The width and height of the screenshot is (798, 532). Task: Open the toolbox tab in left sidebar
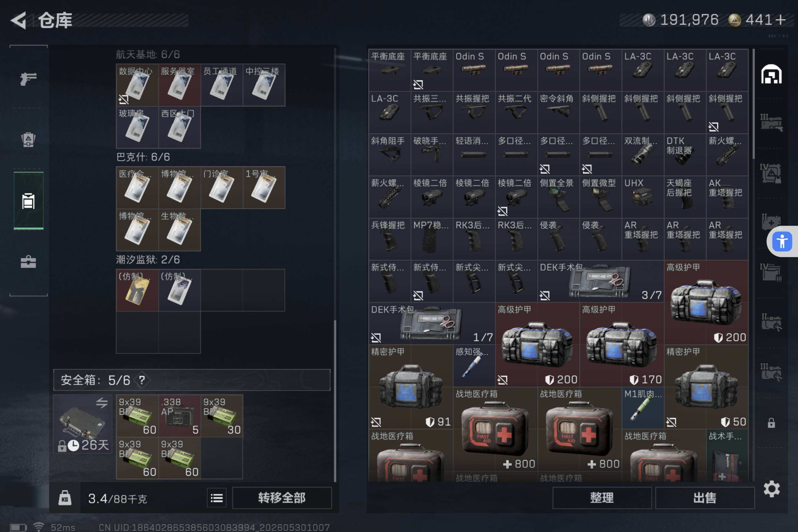(28, 262)
